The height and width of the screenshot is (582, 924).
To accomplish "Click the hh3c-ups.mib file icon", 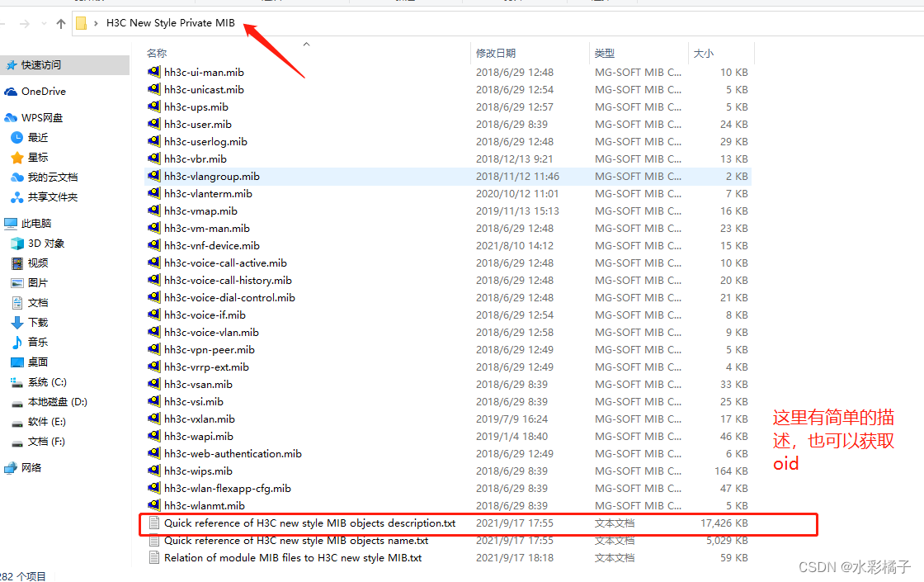I will [153, 106].
